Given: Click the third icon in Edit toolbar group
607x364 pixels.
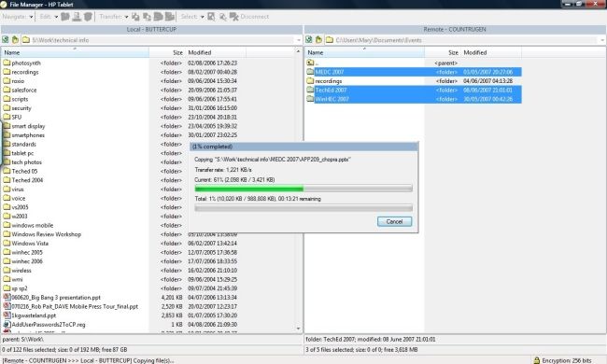Looking at the screenshot, I should click(89, 17).
